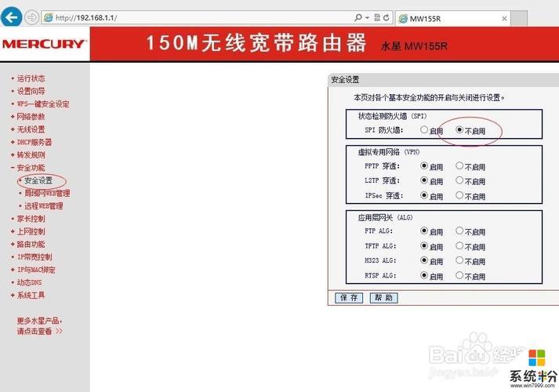Screen dimensions: 559x392
Task: Disable RTSP ALG radio button
Action: [x=459, y=275]
